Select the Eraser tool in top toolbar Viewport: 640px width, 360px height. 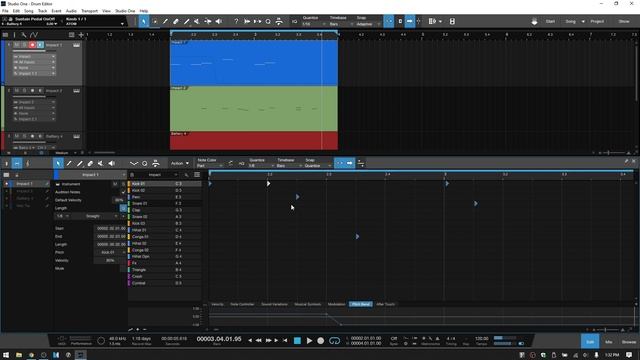[176, 21]
